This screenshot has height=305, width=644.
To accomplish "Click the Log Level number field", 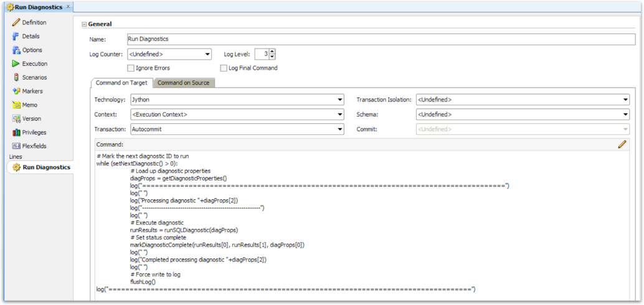I will tap(262, 54).
